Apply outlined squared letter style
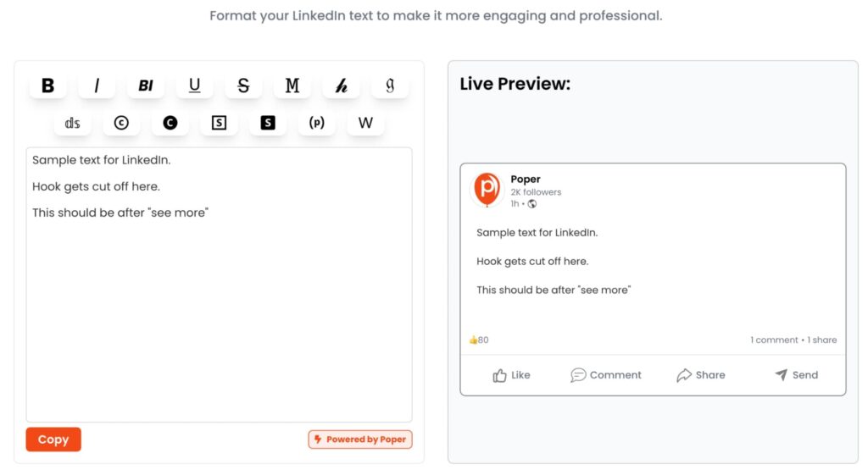 coord(219,123)
